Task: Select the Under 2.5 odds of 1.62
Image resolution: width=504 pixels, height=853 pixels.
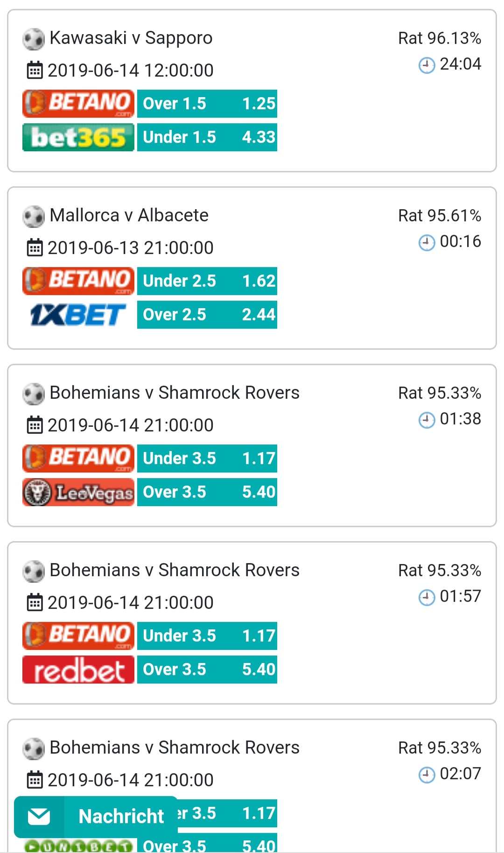Action: click(207, 281)
